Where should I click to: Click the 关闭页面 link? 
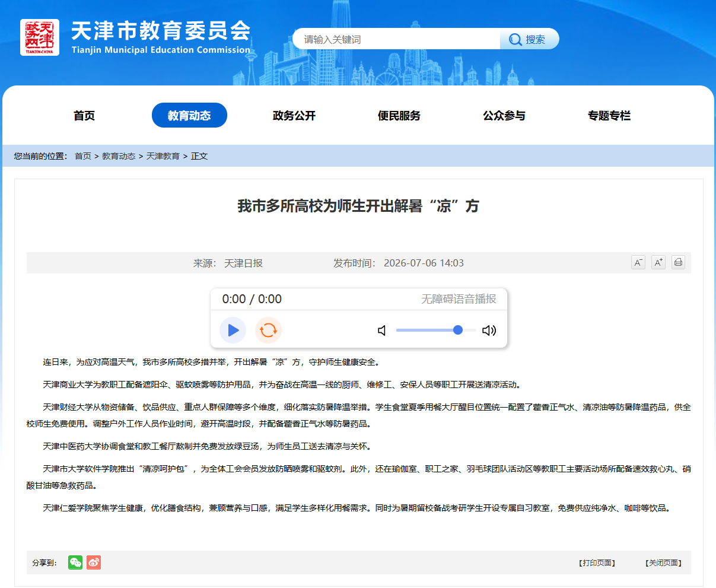pyautogui.click(x=664, y=563)
